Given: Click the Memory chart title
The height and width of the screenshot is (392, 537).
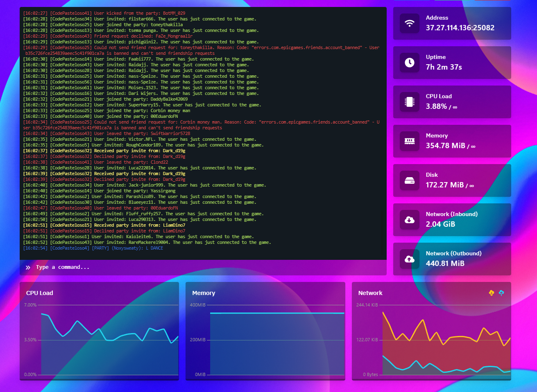Looking at the screenshot, I should [x=204, y=293].
